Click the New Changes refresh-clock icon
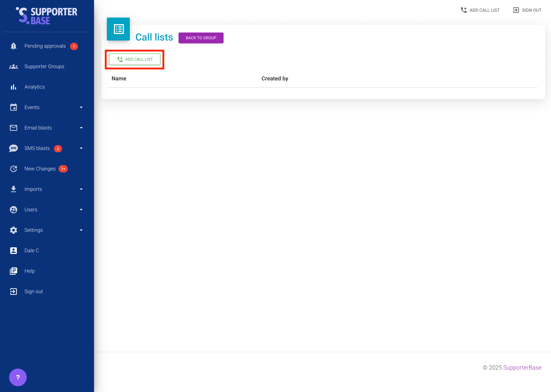The height and width of the screenshot is (392, 551). [14, 169]
